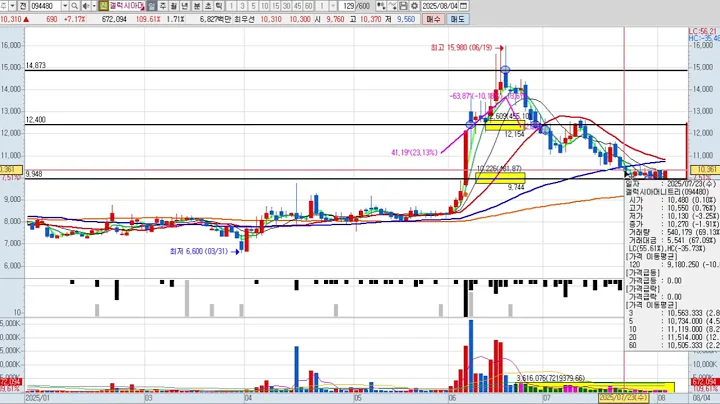Click the 매수 buy button

click(x=433, y=19)
